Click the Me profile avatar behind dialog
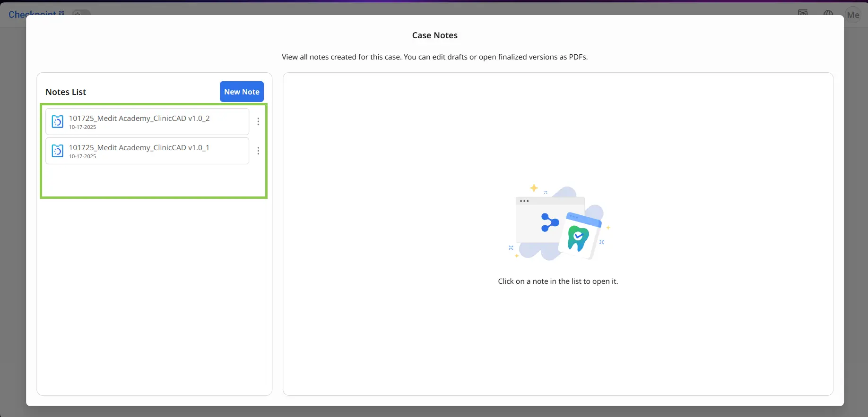 pyautogui.click(x=853, y=15)
